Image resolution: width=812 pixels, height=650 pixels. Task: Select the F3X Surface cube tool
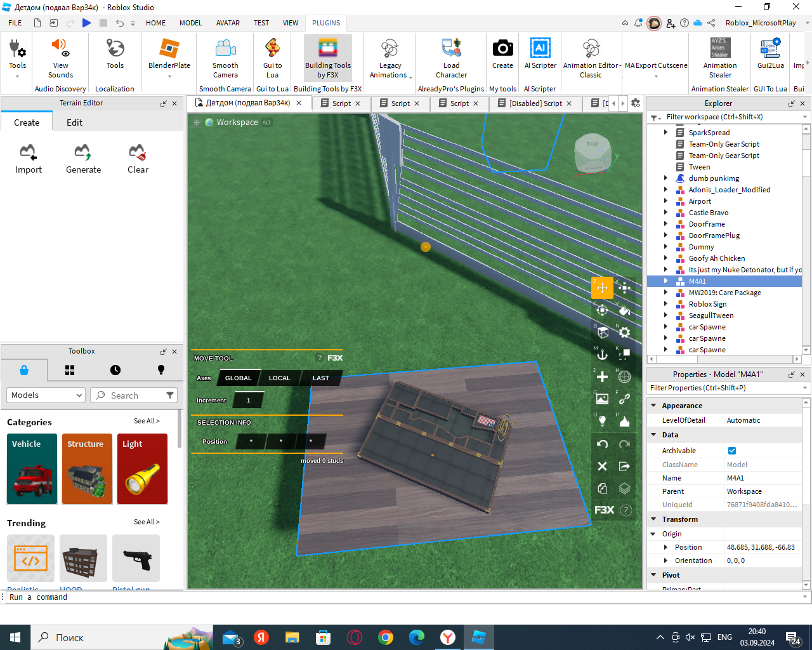point(602,333)
